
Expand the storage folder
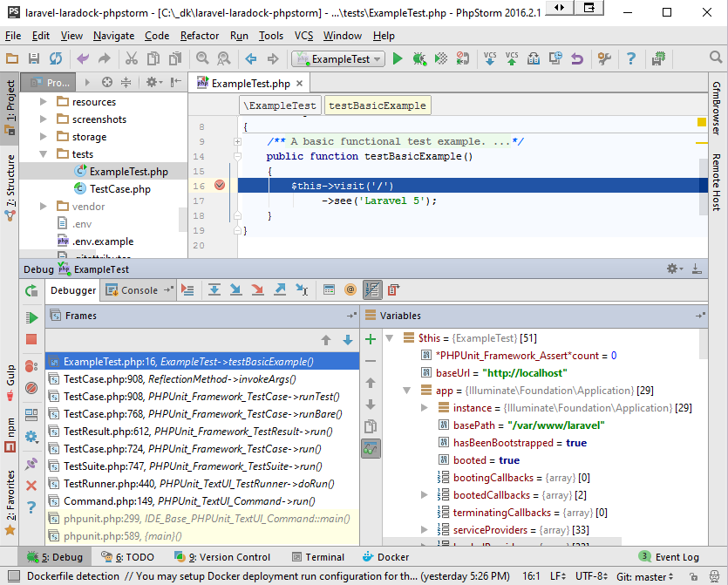pyautogui.click(x=44, y=137)
